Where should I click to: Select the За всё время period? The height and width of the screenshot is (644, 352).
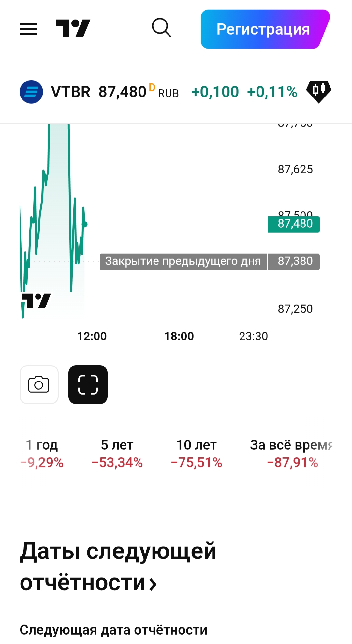click(292, 454)
